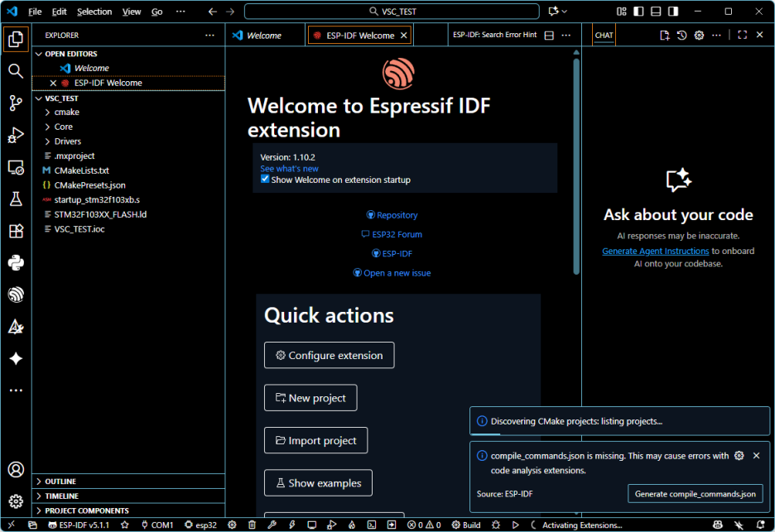Click the Flash lightning icon in status bar
Screen dimensions: 775x532
[x=292, y=525]
